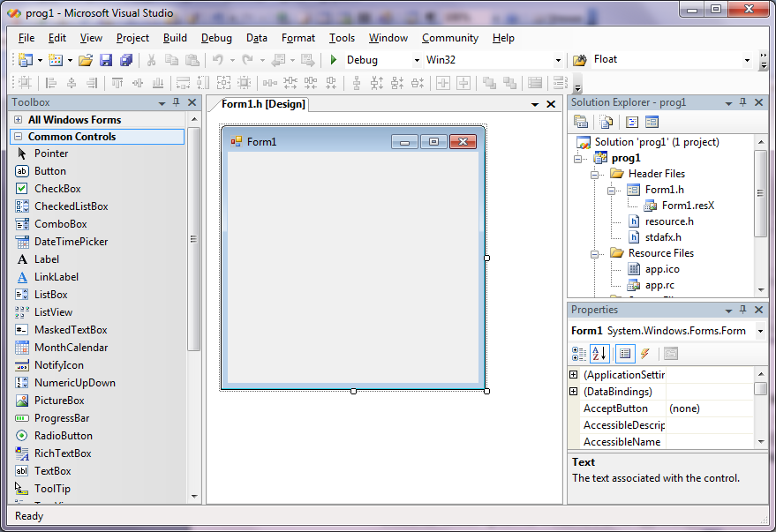
Task: Select the Solution 'prog1' root node
Action: coord(657,142)
